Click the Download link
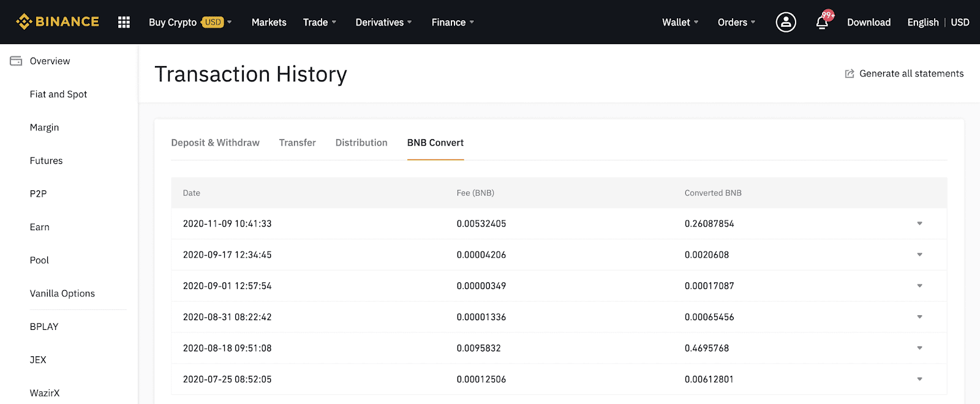980x404 pixels. pyautogui.click(x=869, y=22)
